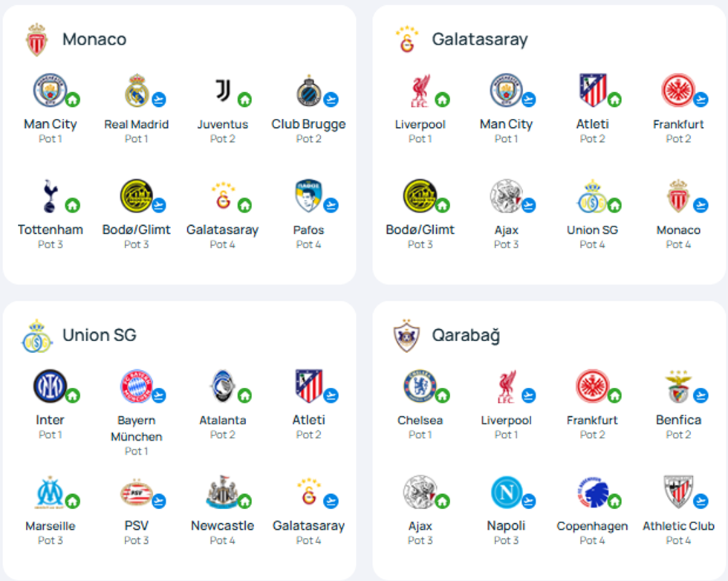The height and width of the screenshot is (581, 728).
Task: Click the Qarabağ heading text
Action: click(466, 335)
